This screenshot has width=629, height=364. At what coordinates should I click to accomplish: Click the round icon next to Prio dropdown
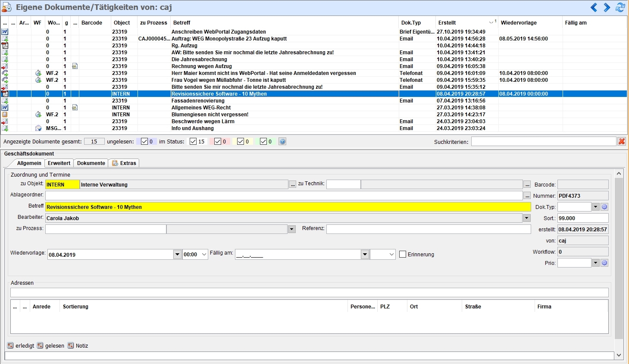[x=604, y=263]
